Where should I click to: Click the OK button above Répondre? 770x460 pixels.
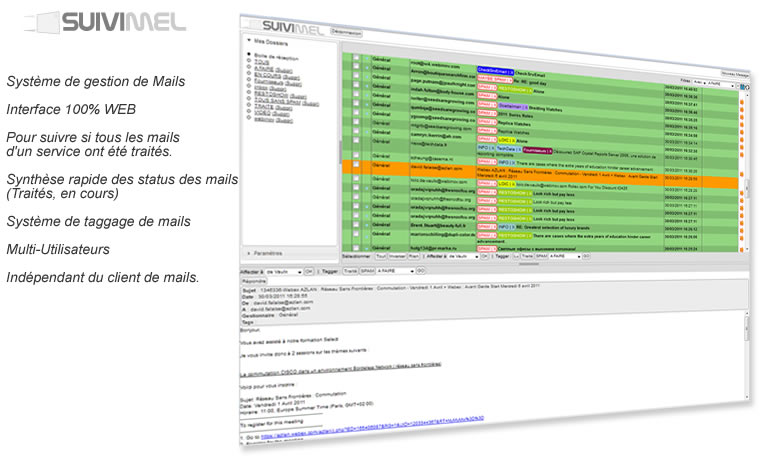tap(309, 271)
